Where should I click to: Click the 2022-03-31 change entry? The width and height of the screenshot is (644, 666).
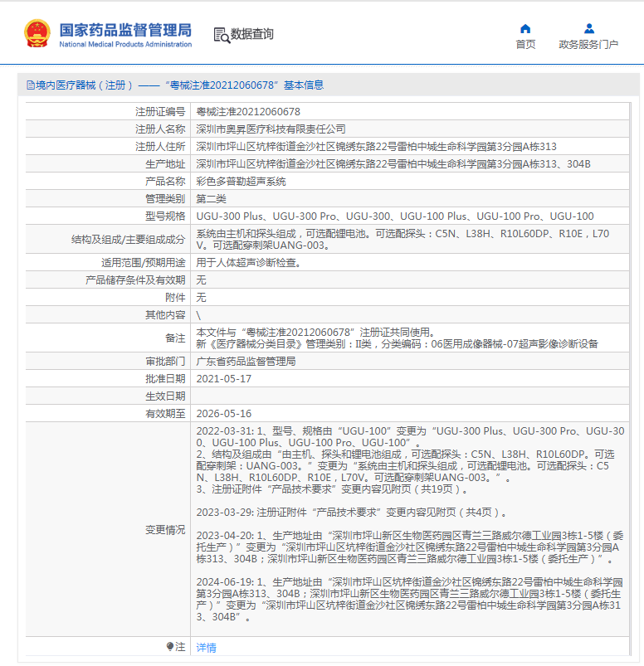pyautogui.click(x=410, y=460)
